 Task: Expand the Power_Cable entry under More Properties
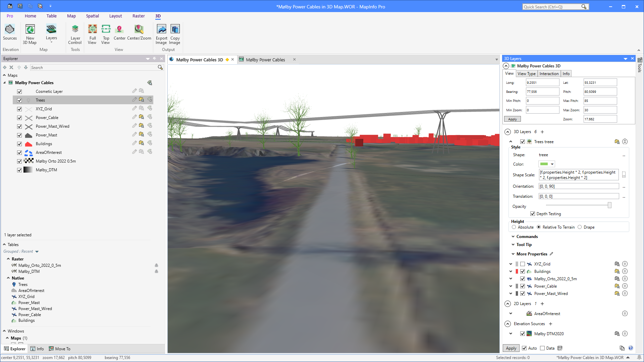point(511,286)
